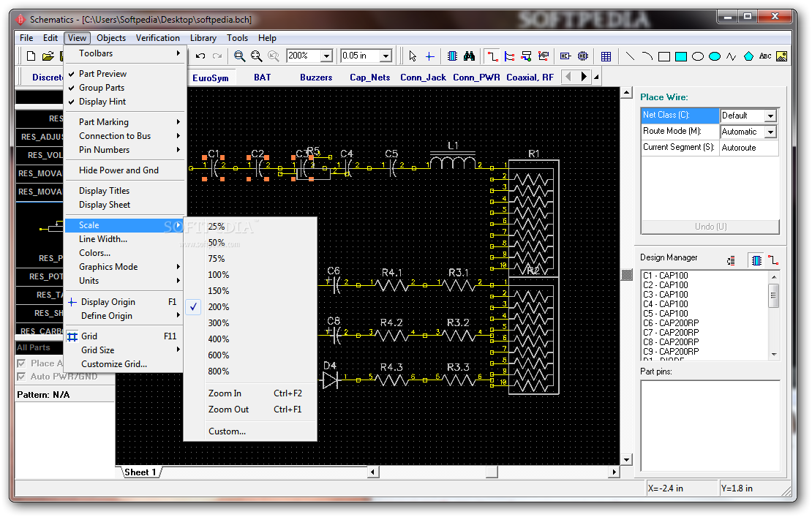Click the Undo (U) button
The image size is (812, 517).
pos(710,227)
